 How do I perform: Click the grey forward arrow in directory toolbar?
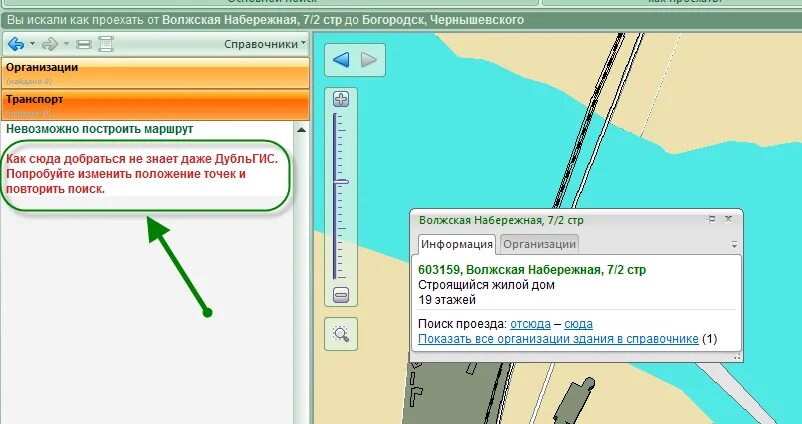[x=50, y=44]
